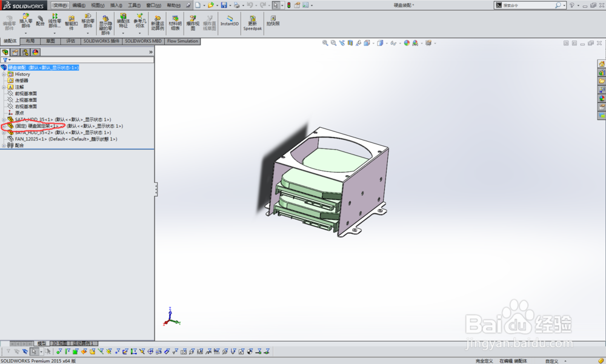The image size is (606, 364).
Task: Open the 装配体特征 dropdown arrow
Action: (123, 33)
